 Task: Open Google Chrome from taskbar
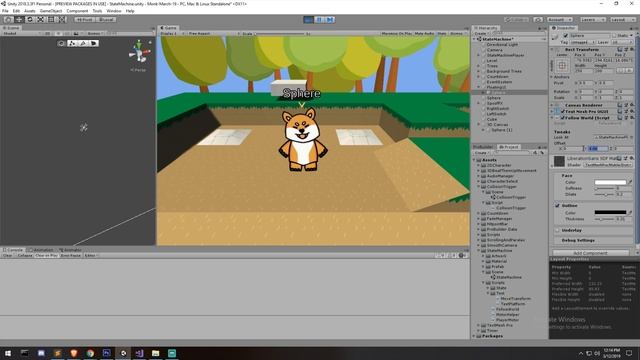tap(90, 353)
